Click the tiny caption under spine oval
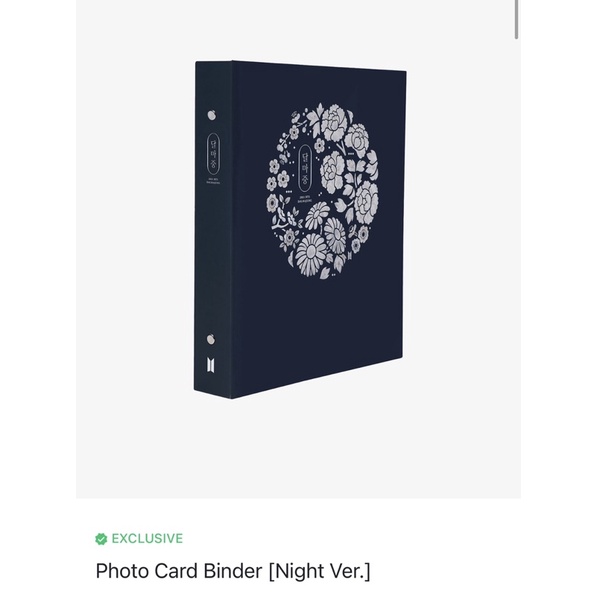Image resolution: width=597 pixels, height=597 pixels. point(213,183)
